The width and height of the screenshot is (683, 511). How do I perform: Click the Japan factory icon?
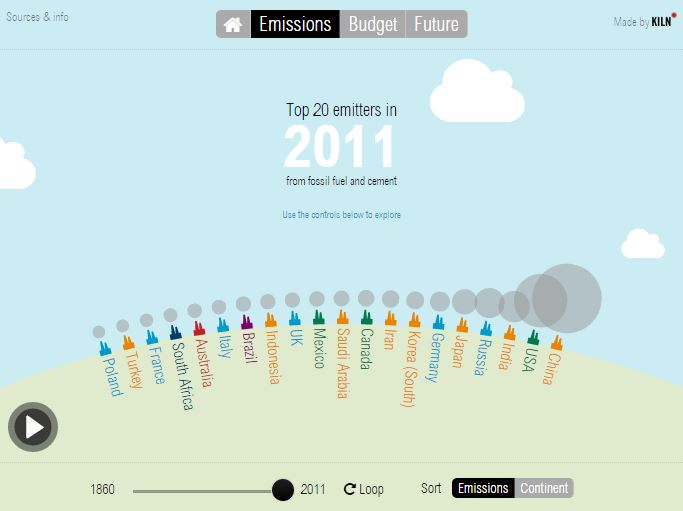pyautogui.click(x=462, y=325)
